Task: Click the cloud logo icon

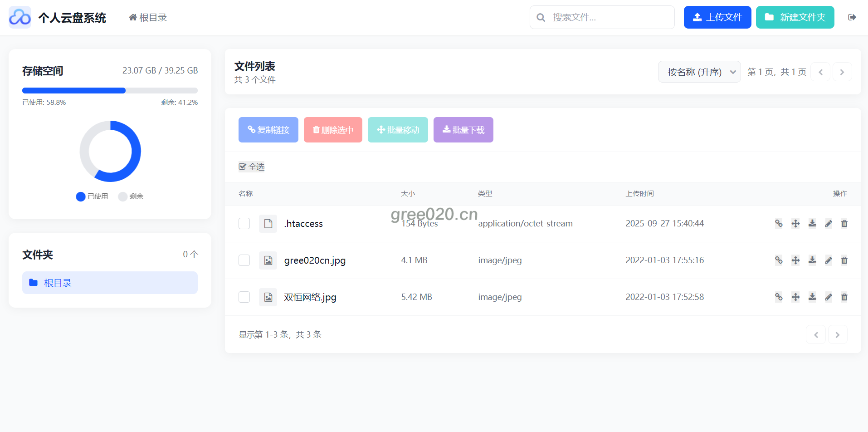Action: click(20, 17)
